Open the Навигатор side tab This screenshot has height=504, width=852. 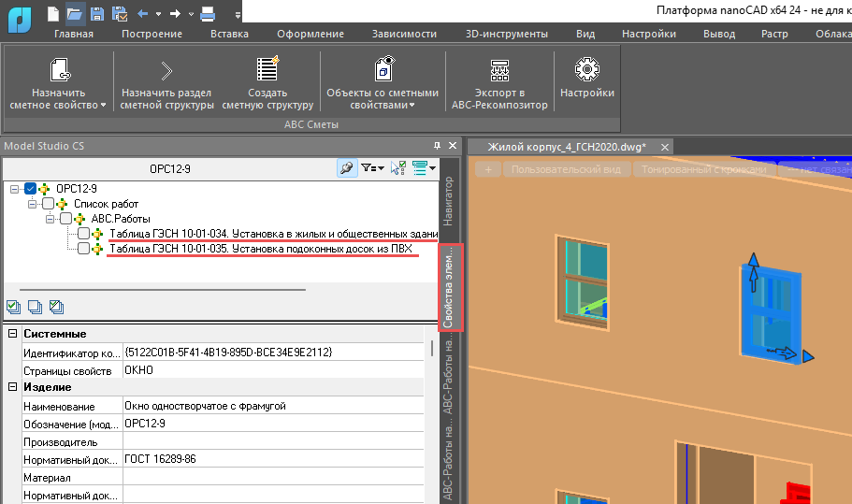(x=448, y=201)
